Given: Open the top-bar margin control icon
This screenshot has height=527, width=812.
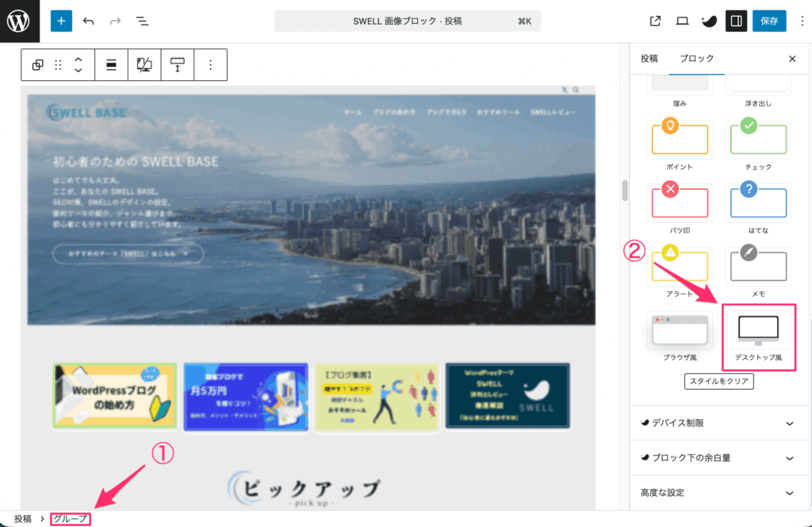Looking at the screenshot, I should pyautogui.click(x=177, y=64).
